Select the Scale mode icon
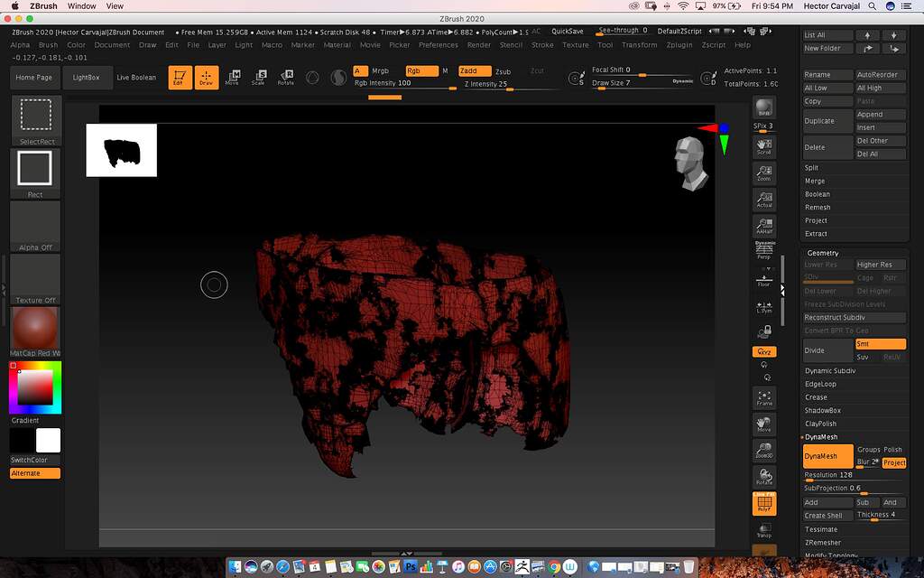The height and width of the screenshot is (578, 924). click(259, 77)
